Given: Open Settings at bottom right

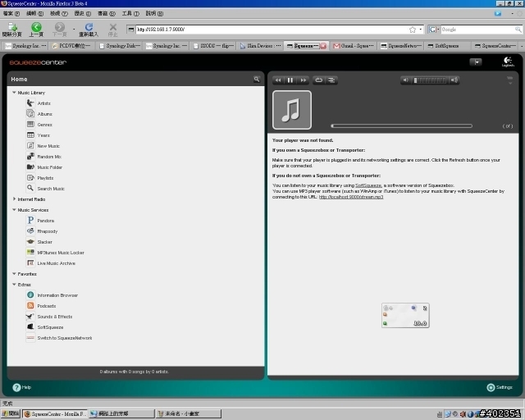Looking at the screenshot, I should [x=500, y=387].
